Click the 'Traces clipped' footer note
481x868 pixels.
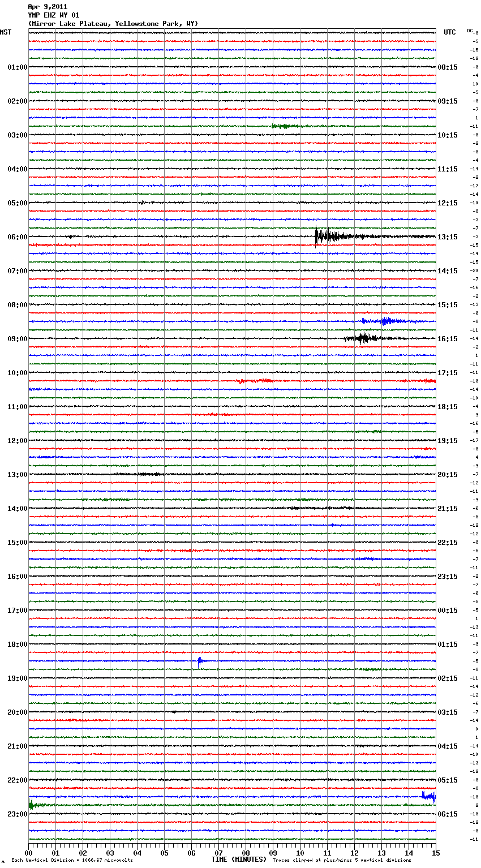pos(342,861)
